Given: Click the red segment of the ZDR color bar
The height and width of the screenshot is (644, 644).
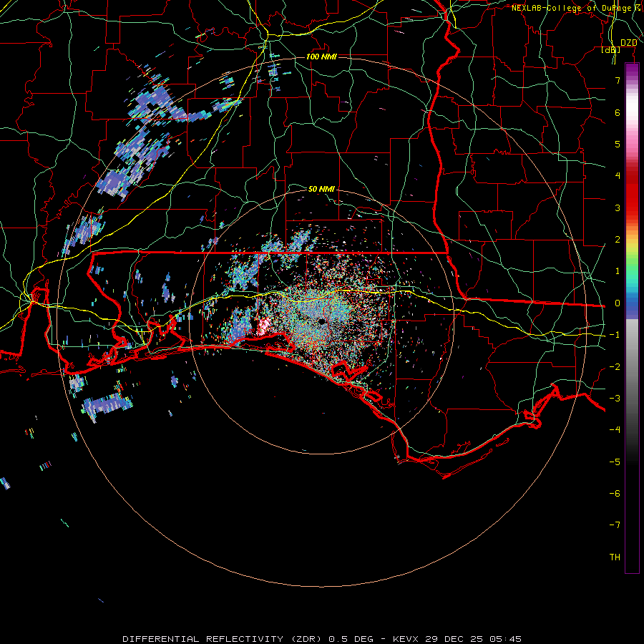Looking at the screenshot, I should coord(632,193).
